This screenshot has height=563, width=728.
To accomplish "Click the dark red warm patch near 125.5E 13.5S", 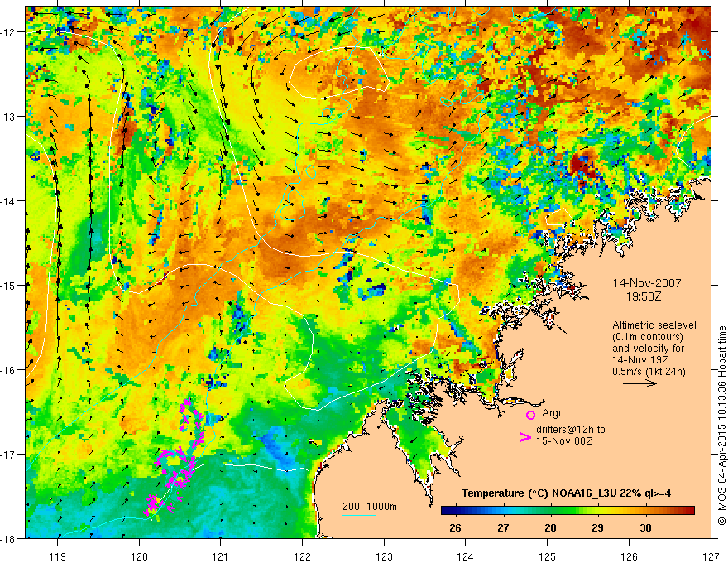I will click(x=583, y=165).
